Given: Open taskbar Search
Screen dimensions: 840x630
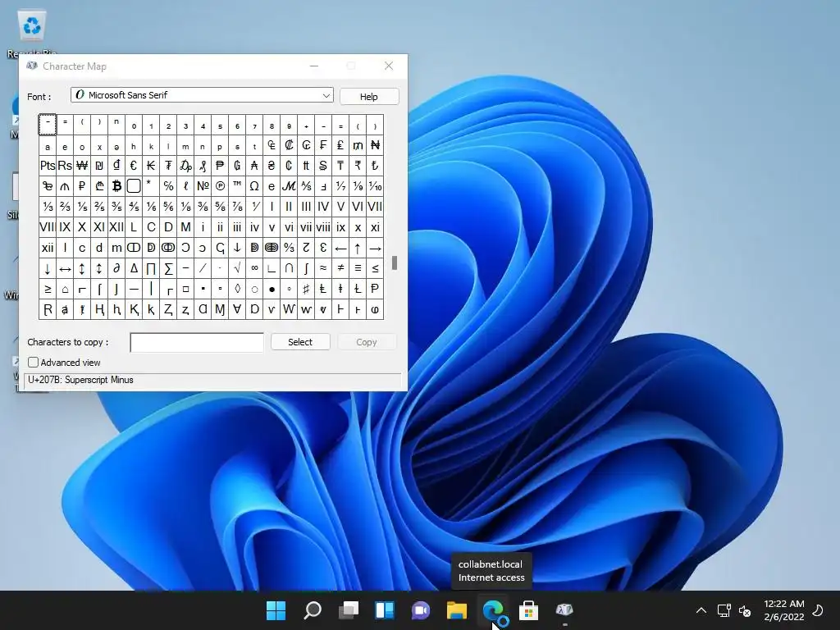Looking at the screenshot, I should [313, 610].
